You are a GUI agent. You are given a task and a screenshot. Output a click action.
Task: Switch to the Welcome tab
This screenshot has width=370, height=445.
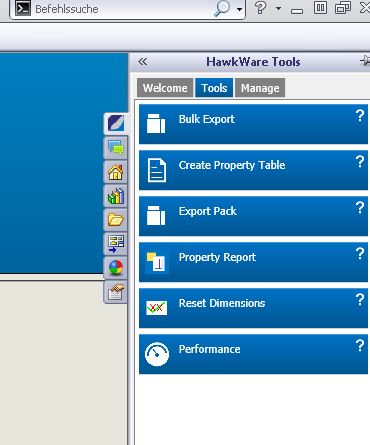[x=165, y=88]
